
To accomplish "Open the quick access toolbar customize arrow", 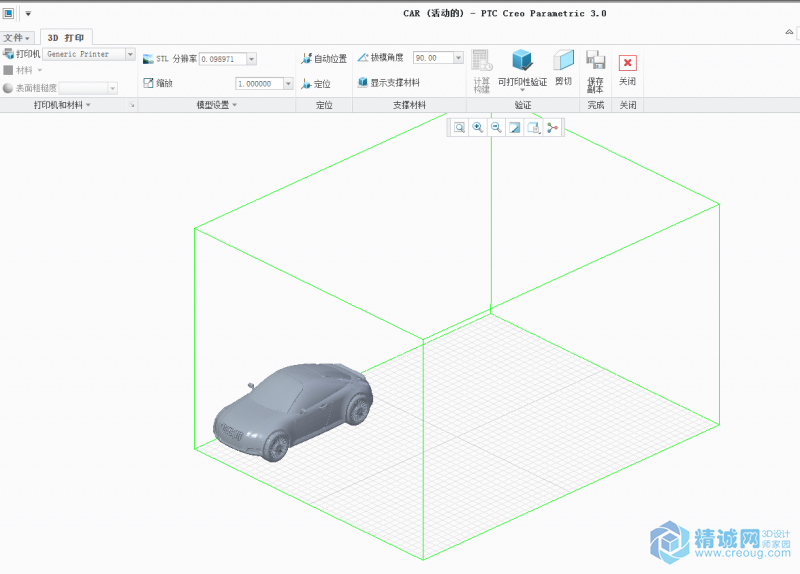I will (28, 14).
